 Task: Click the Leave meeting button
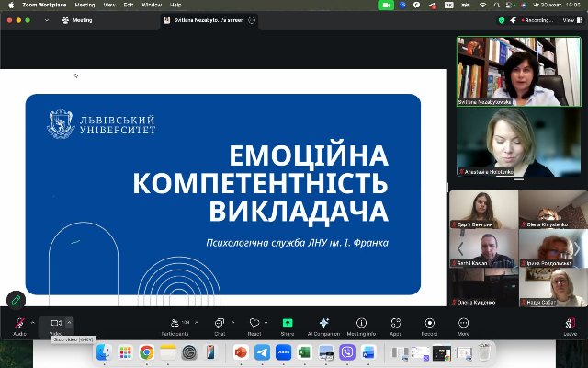[570, 324]
